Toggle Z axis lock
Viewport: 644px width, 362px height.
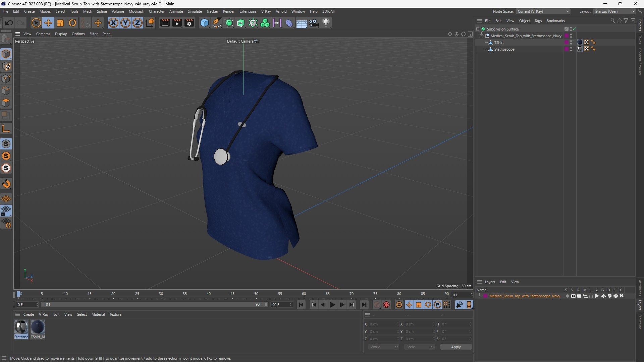pyautogui.click(x=138, y=23)
